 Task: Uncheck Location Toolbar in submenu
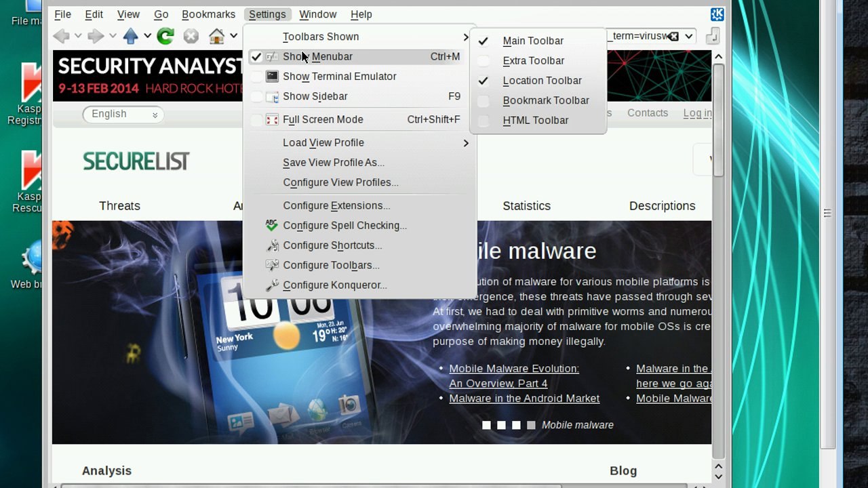[484, 81]
